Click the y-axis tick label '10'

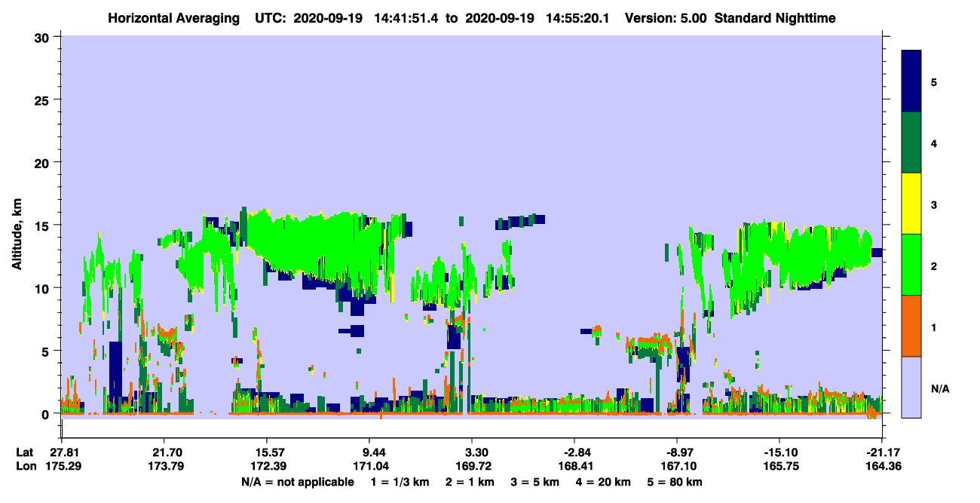[44, 288]
